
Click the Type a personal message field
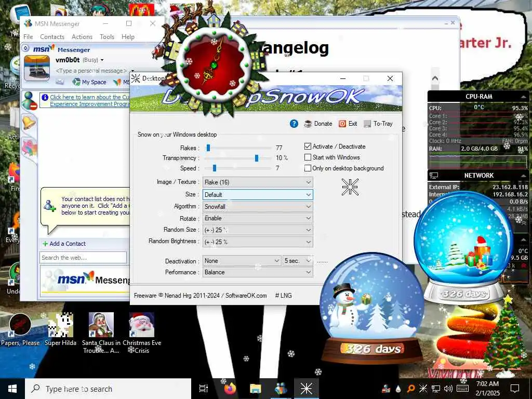tap(91, 71)
